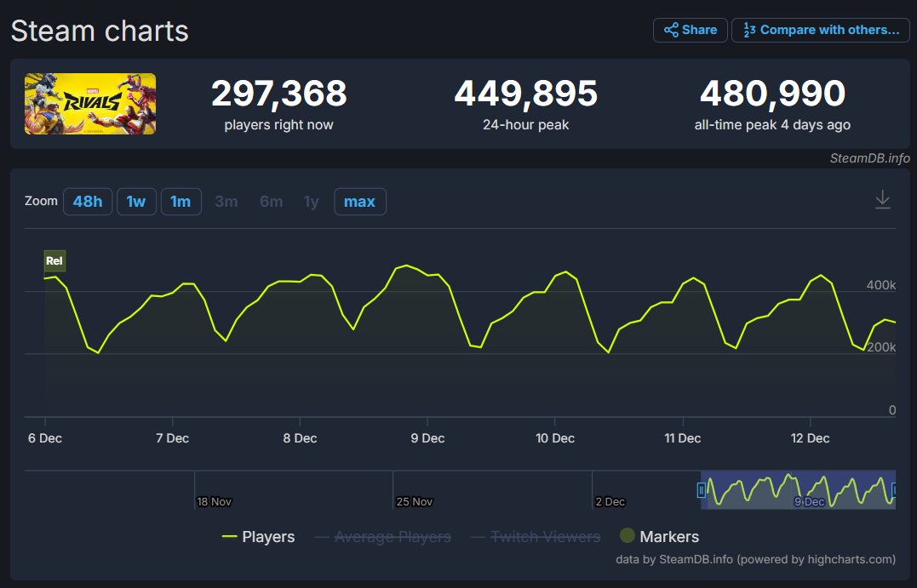Image resolution: width=917 pixels, height=588 pixels.
Task: Click the 25 Nov navigator label
Action: click(414, 501)
